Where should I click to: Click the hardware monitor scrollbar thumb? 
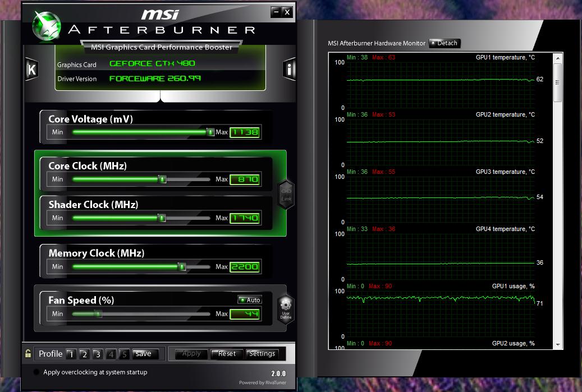[557, 82]
